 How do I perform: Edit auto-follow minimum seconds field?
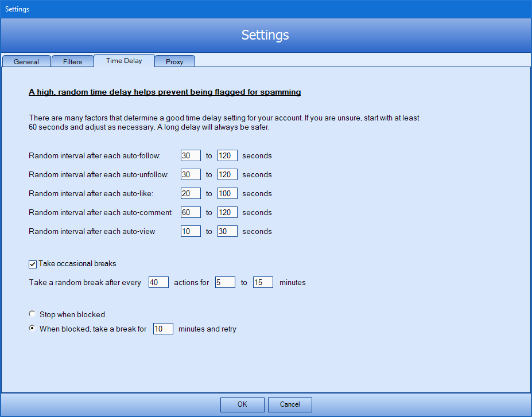click(x=191, y=155)
